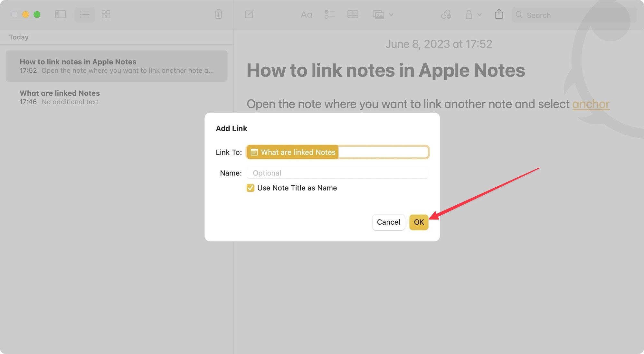This screenshot has height=354, width=644.
Task: Open the Aa text format menu
Action: [x=306, y=14]
